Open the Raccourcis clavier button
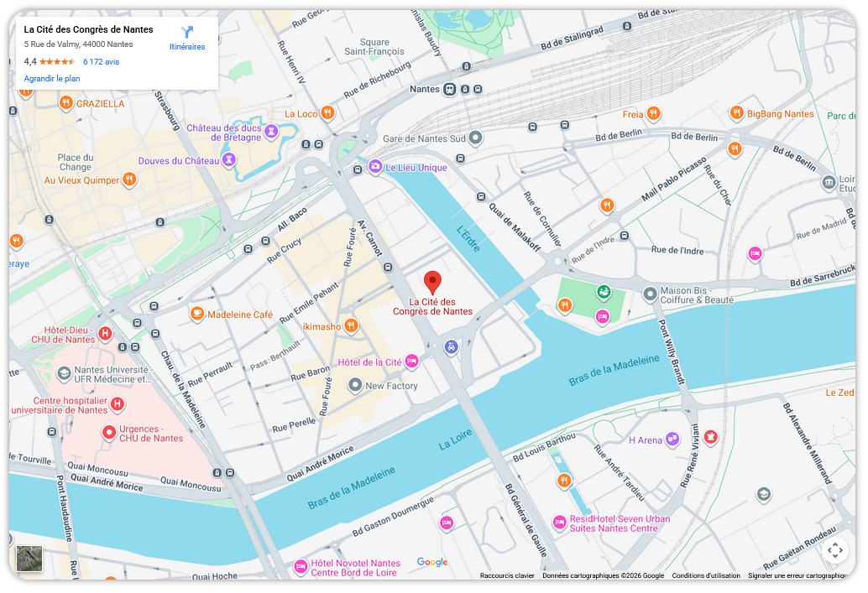The height and width of the screenshot is (593, 868). click(x=507, y=575)
